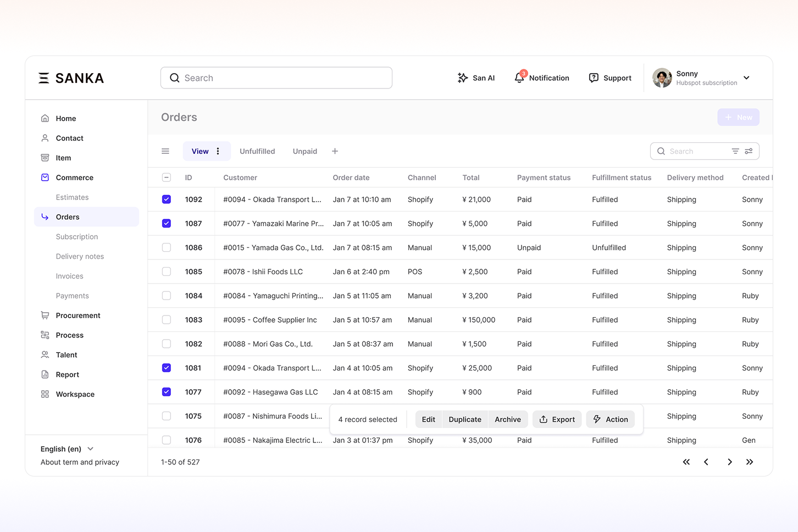Go to the last page of orders
The height and width of the screenshot is (532, 798).
(x=750, y=462)
